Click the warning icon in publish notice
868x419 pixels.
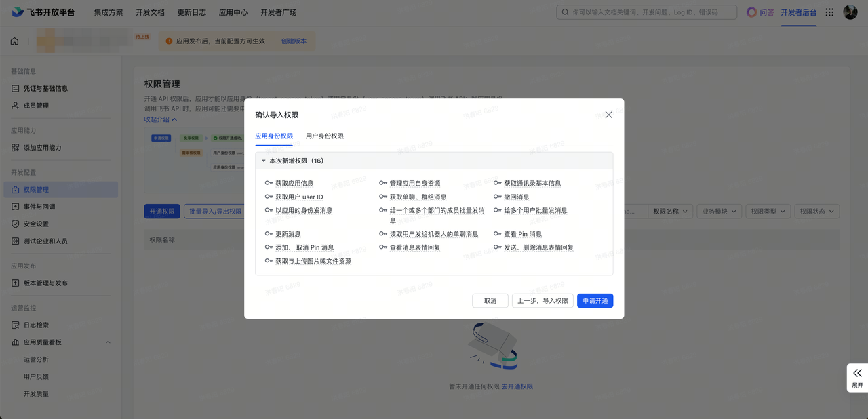pos(169,41)
